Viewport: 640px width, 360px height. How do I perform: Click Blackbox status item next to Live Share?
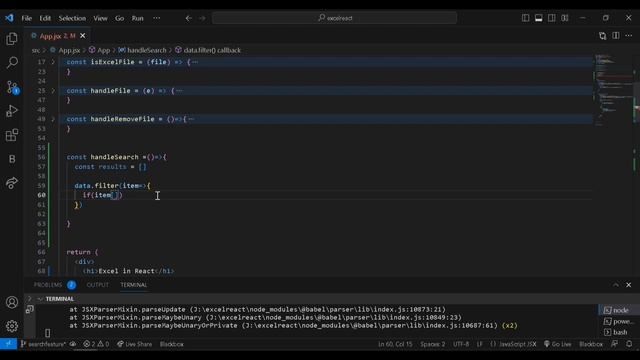[172, 344]
